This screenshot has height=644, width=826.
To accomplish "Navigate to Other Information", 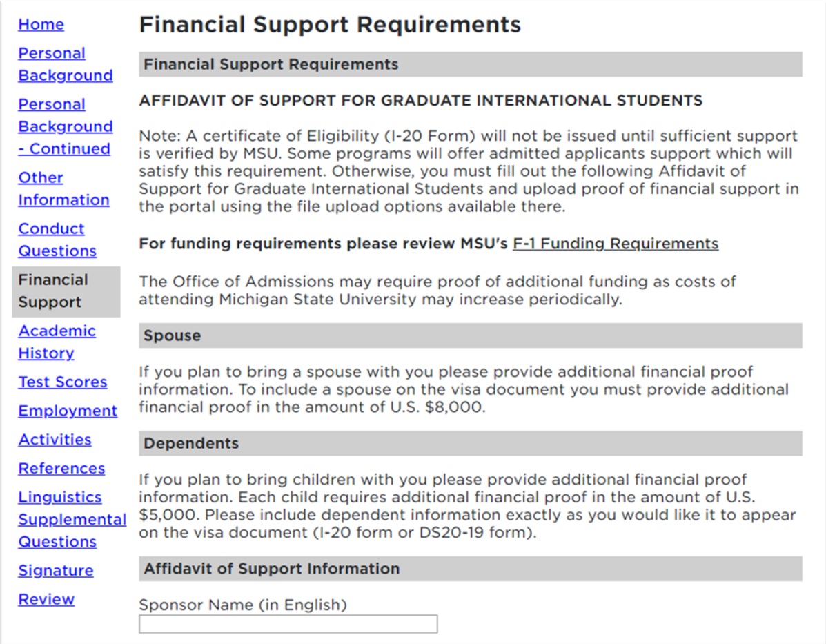I will [x=63, y=188].
